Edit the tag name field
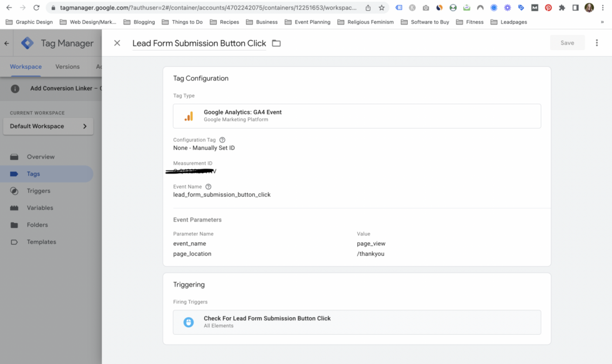The height and width of the screenshot is (364, 612). coord(199,43)
